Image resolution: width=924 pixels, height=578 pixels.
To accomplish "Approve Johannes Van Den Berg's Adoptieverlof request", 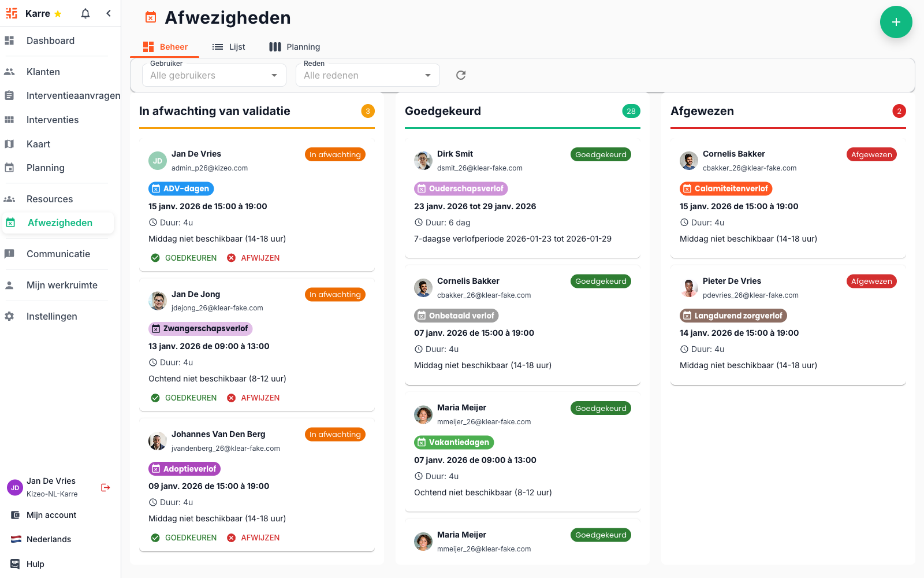I will 184,538.
